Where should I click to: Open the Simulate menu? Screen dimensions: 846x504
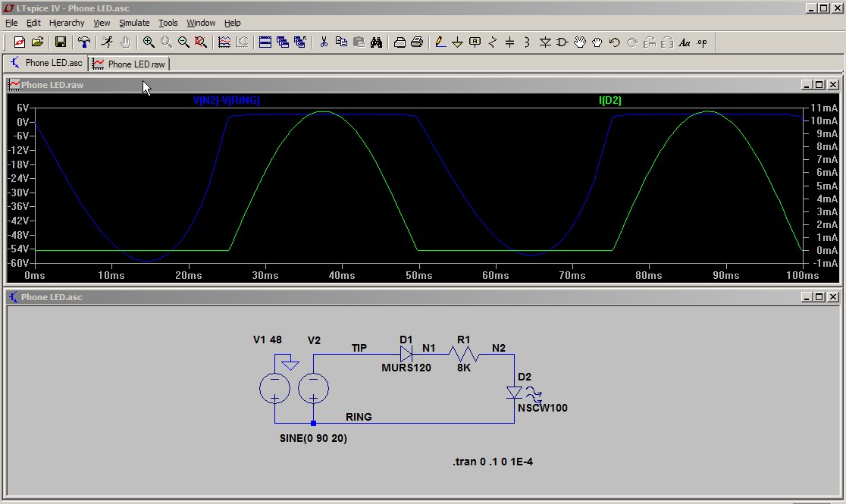(134, 23)
